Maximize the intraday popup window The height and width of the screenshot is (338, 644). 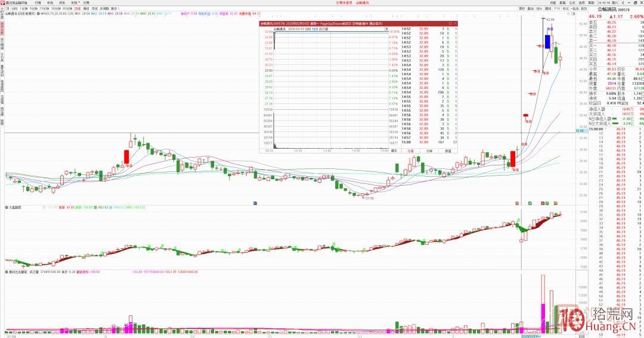tap(450, 23)
